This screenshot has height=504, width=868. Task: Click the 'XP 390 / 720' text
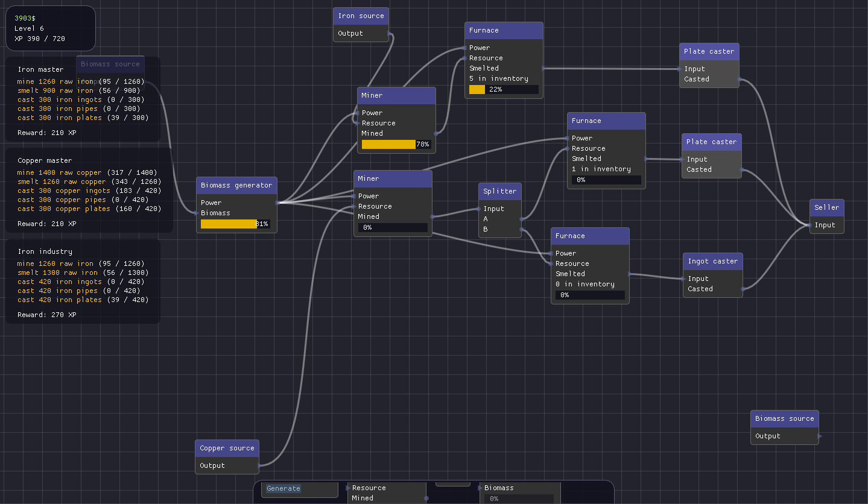click(x=40, y=39)
